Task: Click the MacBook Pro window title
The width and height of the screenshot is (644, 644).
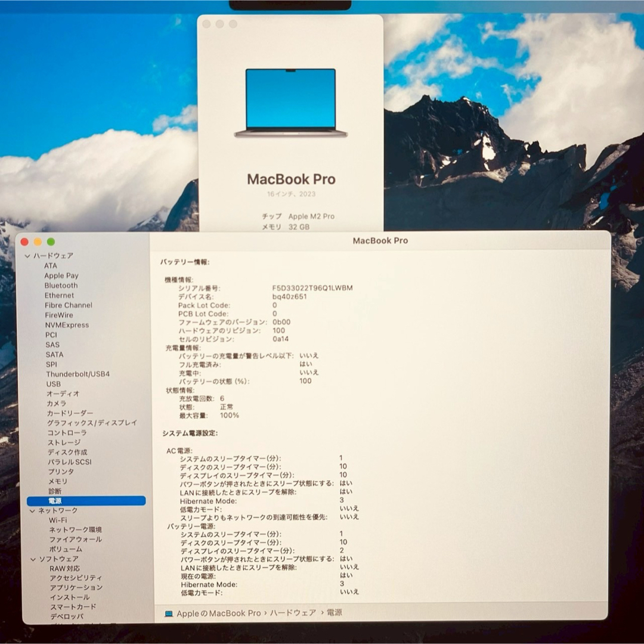Action: (x=380, y=241)
